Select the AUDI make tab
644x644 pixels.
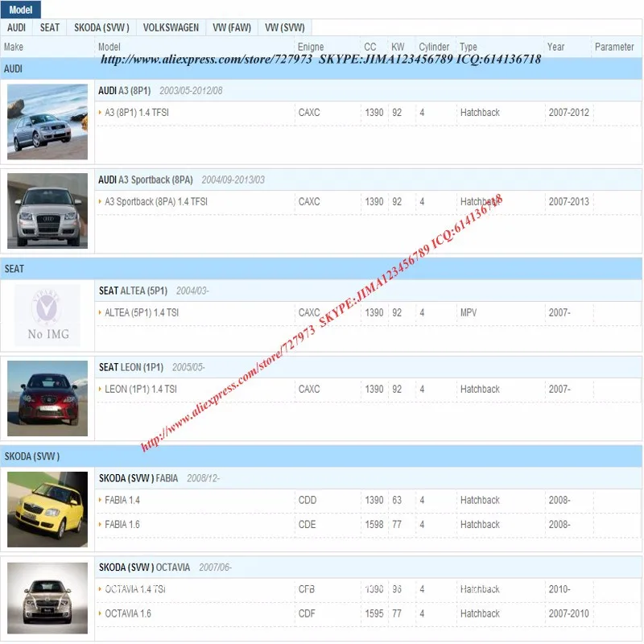16,27
